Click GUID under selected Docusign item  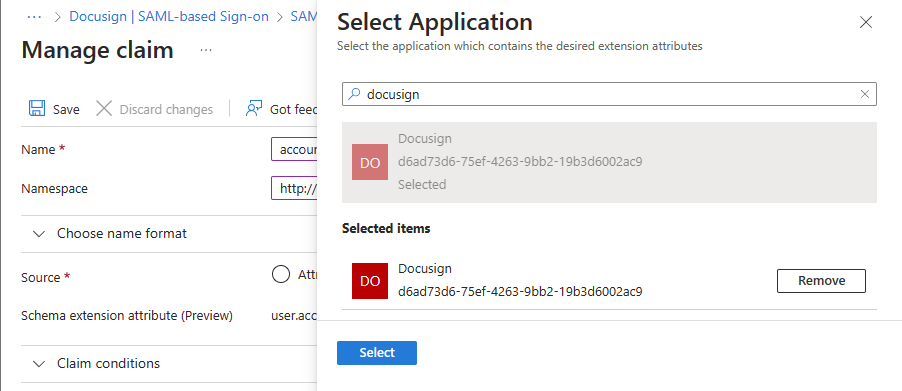pyautogui.click(x=520, y=292)
